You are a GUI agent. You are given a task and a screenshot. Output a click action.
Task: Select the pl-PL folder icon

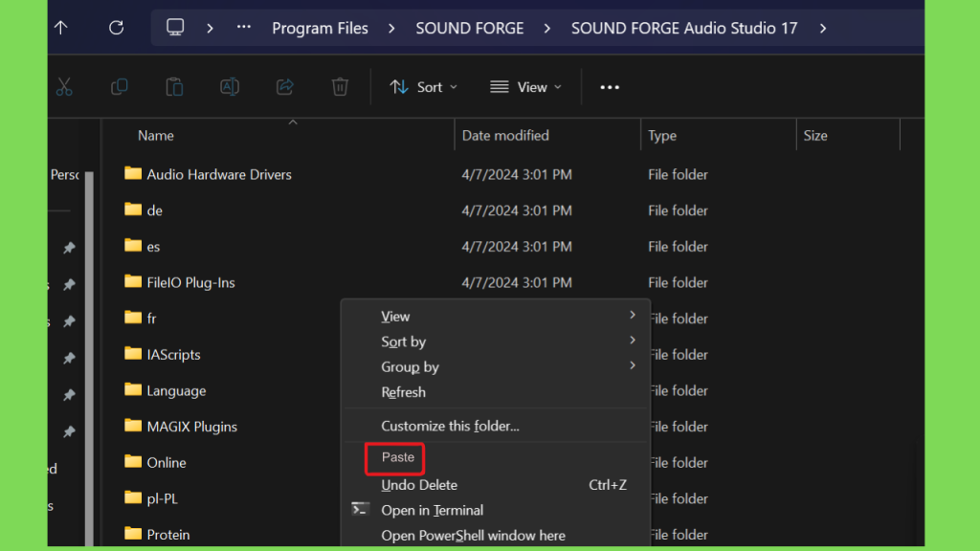click(132, 497)
